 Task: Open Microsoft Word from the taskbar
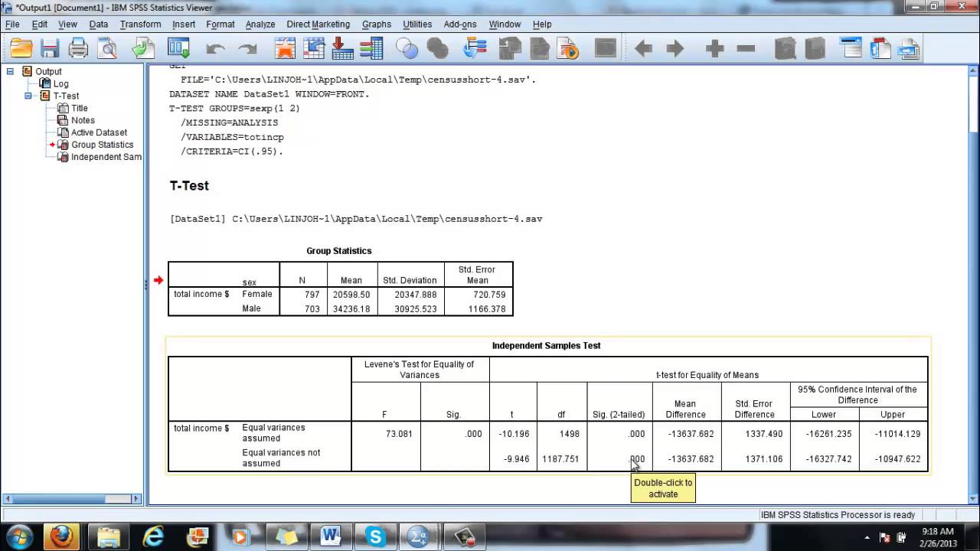click(x=331, y=536)
